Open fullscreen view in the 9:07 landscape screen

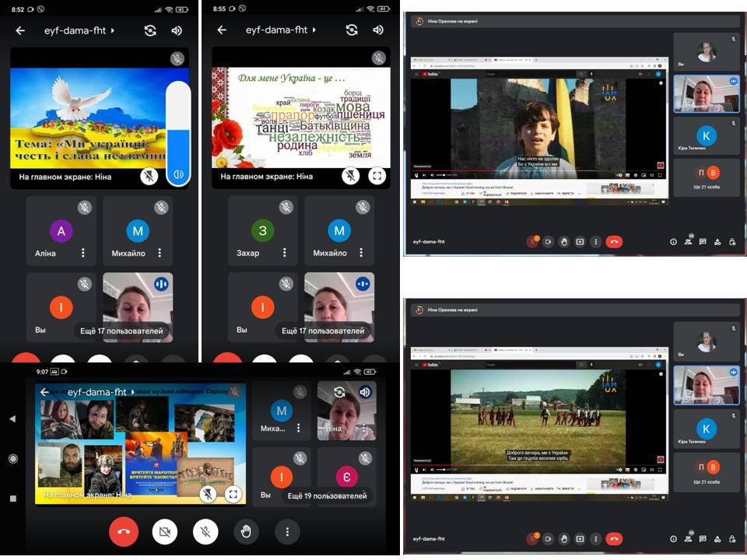[233, 494]
